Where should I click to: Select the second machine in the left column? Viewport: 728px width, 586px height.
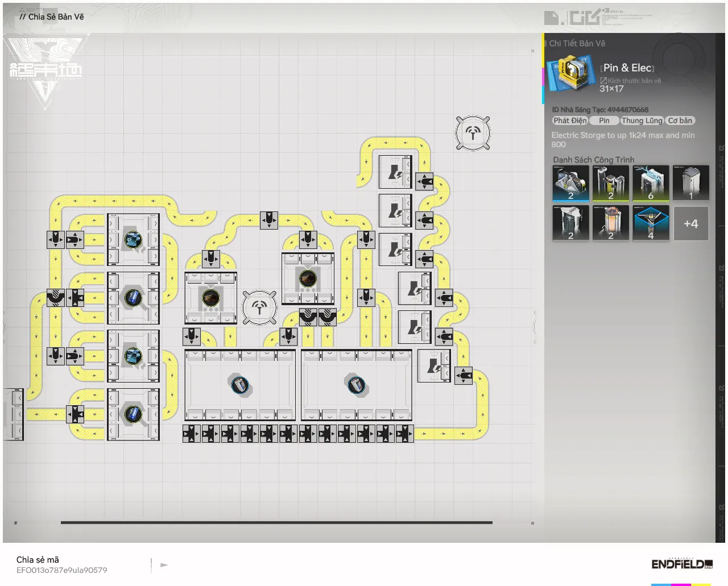(133, 298)
